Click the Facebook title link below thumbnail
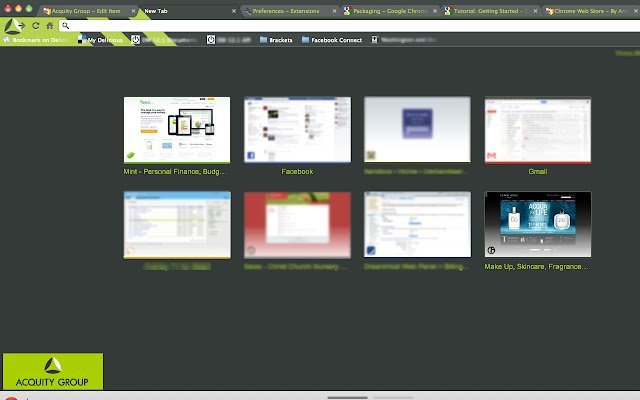The width and height of the screenshot is (640, 400). (297, 172)
